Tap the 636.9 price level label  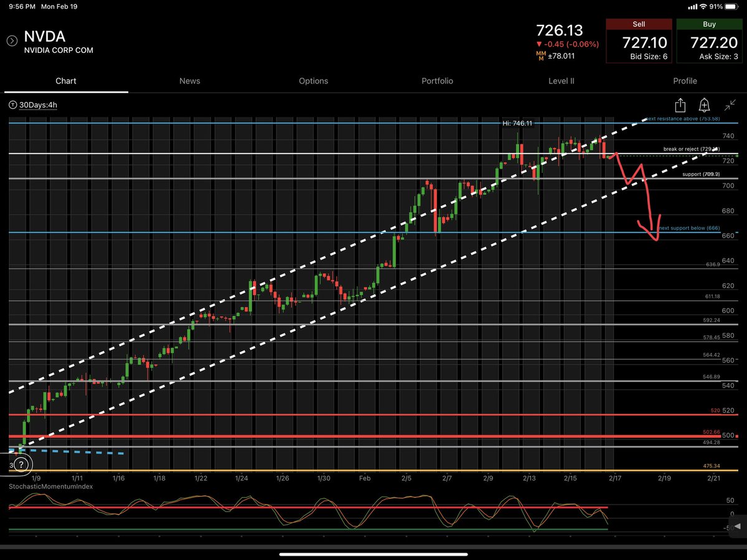[x=713, y=264]
